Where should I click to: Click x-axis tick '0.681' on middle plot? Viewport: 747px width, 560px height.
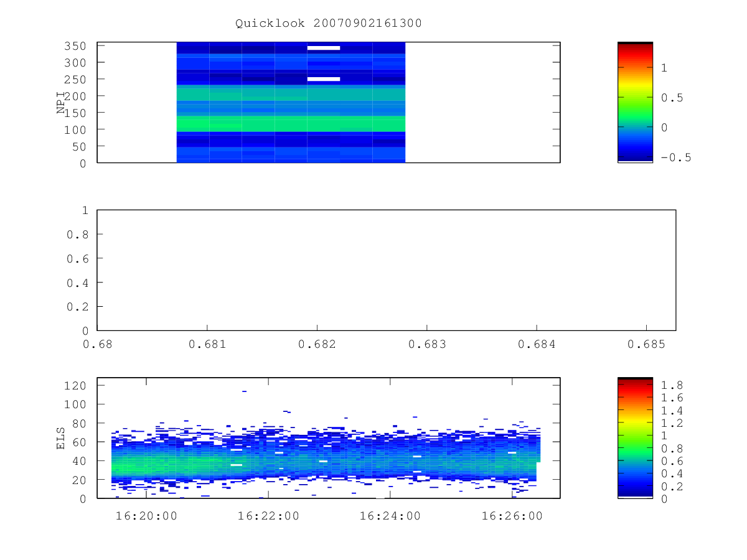coord(207,344)
